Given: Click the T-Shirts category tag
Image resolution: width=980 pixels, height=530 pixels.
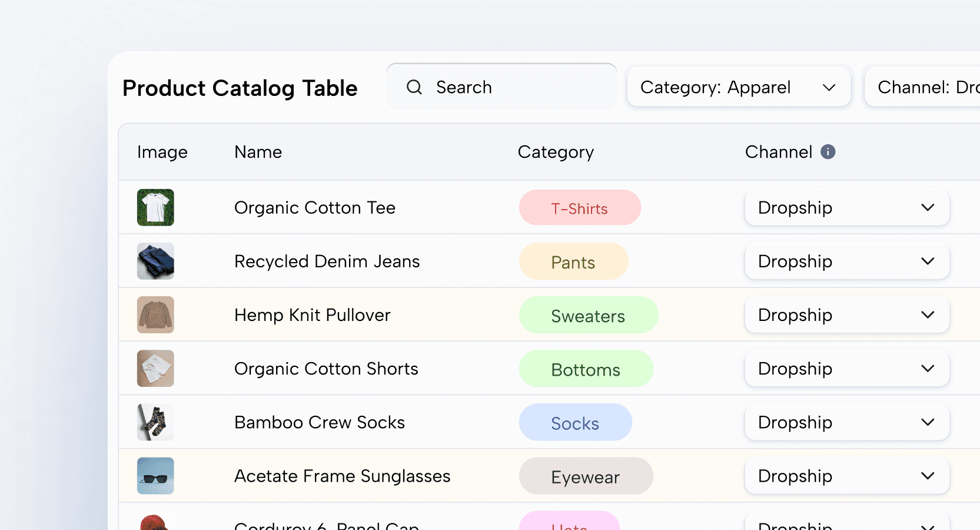Looking at the screenshot, I should pyautogui.click(x=579, y=208).
